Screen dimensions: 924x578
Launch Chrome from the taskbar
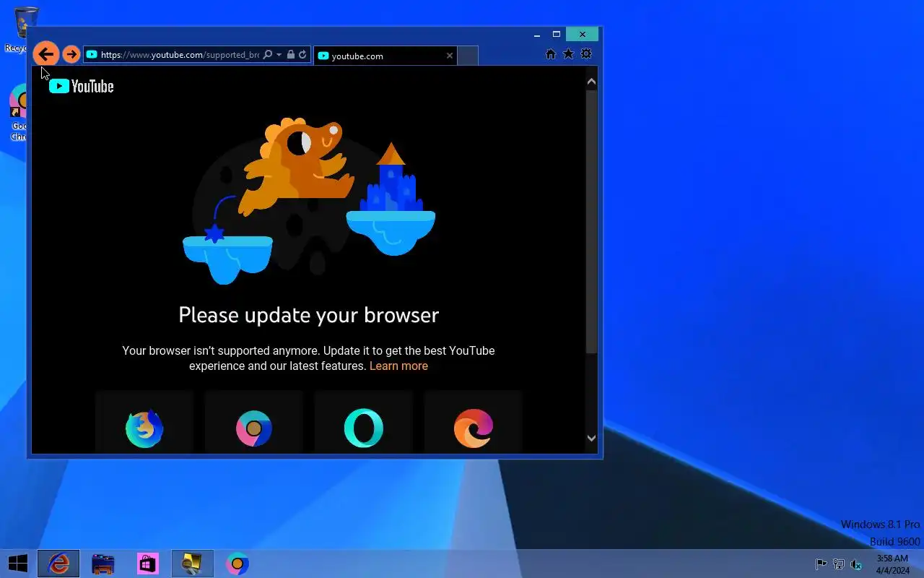pos(237,564)
